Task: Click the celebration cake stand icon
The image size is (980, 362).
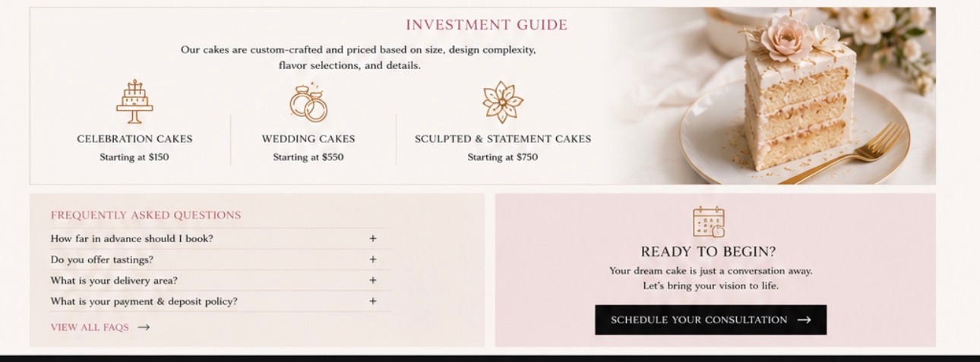Action: point(134,102)
